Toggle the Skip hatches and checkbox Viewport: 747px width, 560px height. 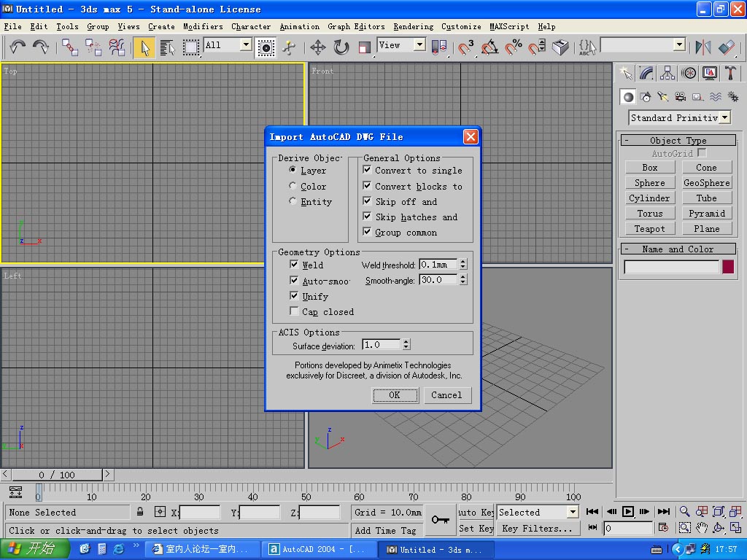(x=367, y=216)
